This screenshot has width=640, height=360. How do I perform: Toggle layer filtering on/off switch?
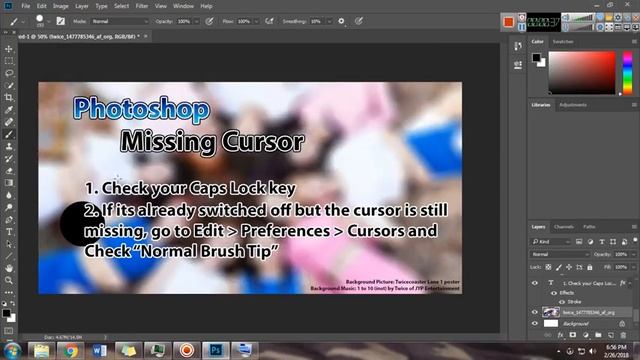(x=635, y=240)
